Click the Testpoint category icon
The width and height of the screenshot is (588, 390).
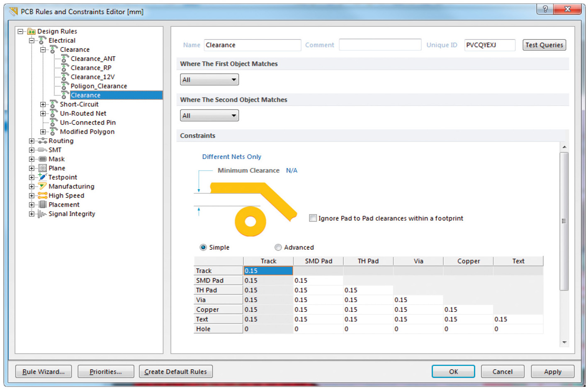pos(42,177)
